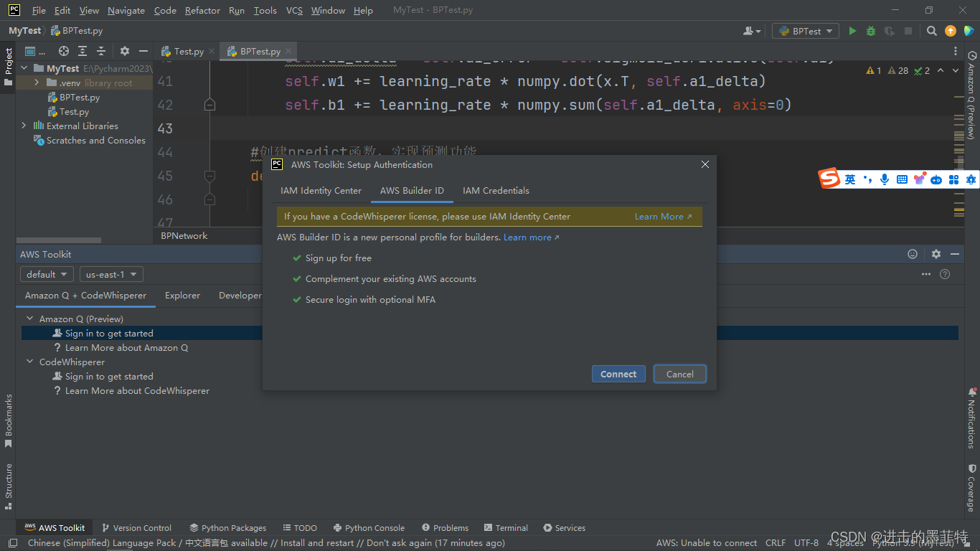This screenshot has width=980, height=551.
Task: Open the Project view selector dropdown
Action: pos(36,51)
